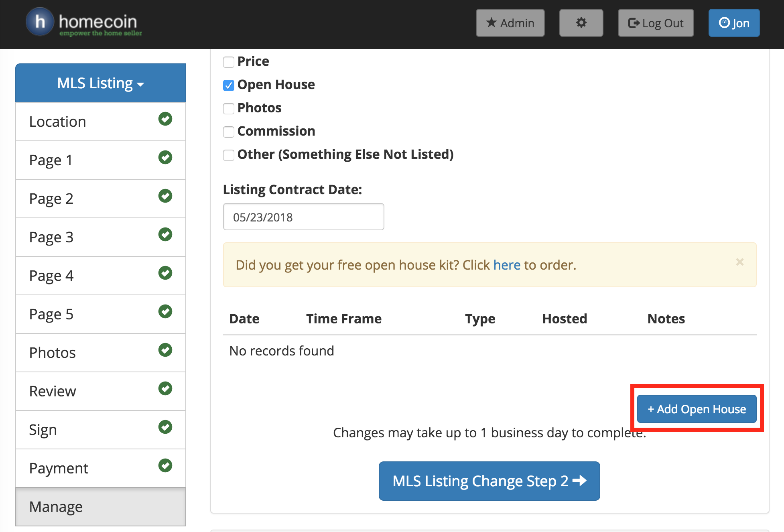784x532 pixels.
Task: Click the Time Frame column header
Action: click(x=344, y=319)
